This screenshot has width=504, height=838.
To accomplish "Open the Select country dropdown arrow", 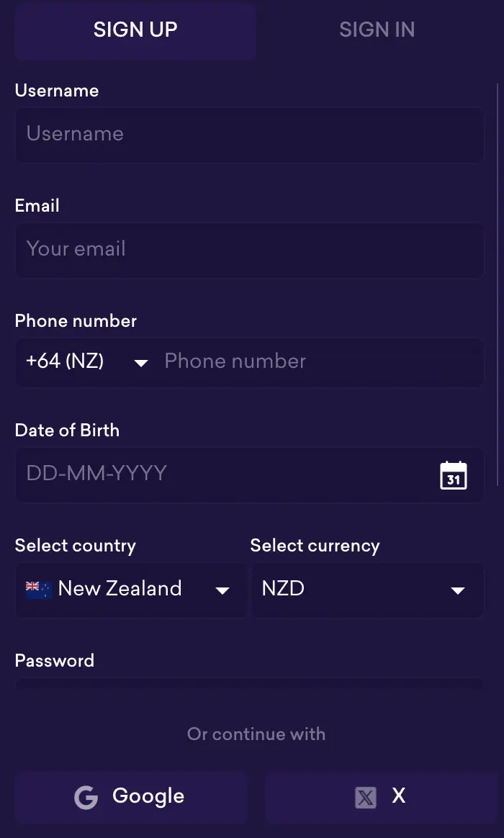I will [x=222, y=591].
